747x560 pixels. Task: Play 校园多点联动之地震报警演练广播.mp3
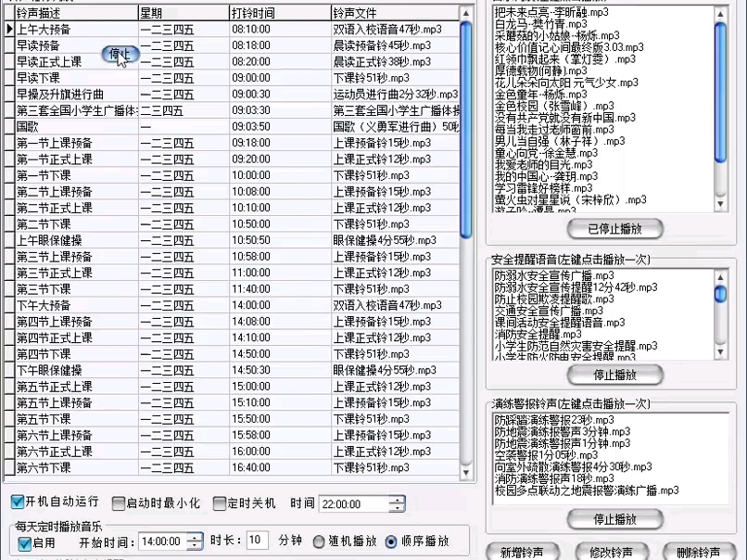pos(587,490)
